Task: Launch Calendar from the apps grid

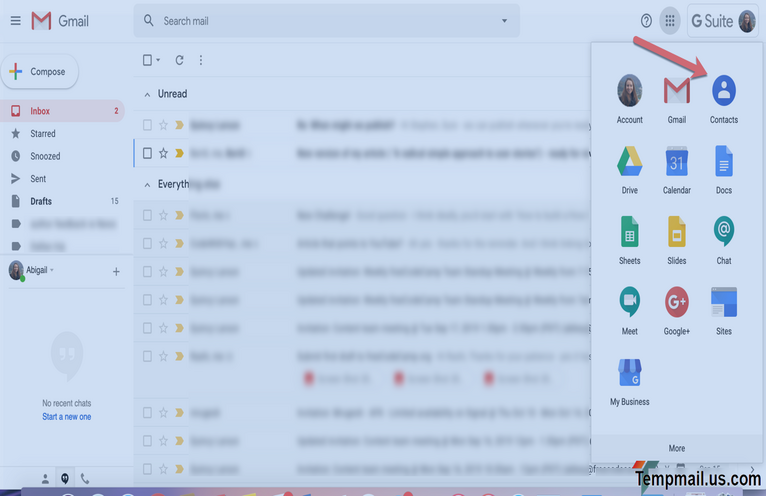Action: [x=676, y=162]
